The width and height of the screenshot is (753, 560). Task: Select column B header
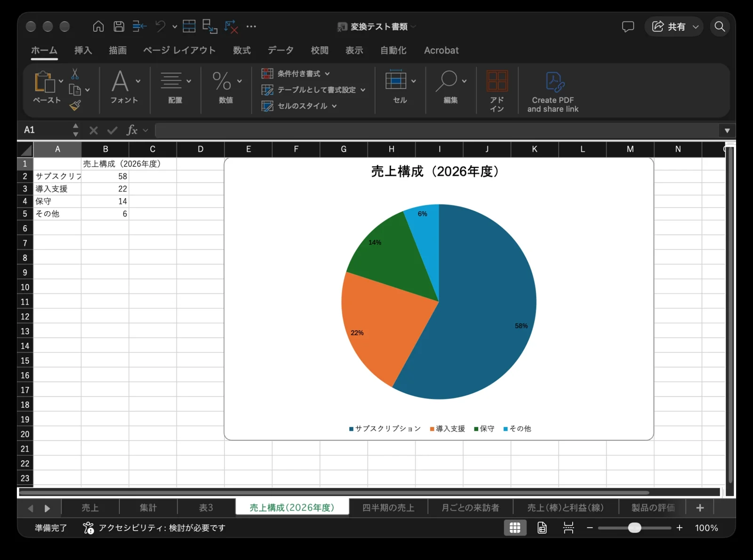pos(105,149)
